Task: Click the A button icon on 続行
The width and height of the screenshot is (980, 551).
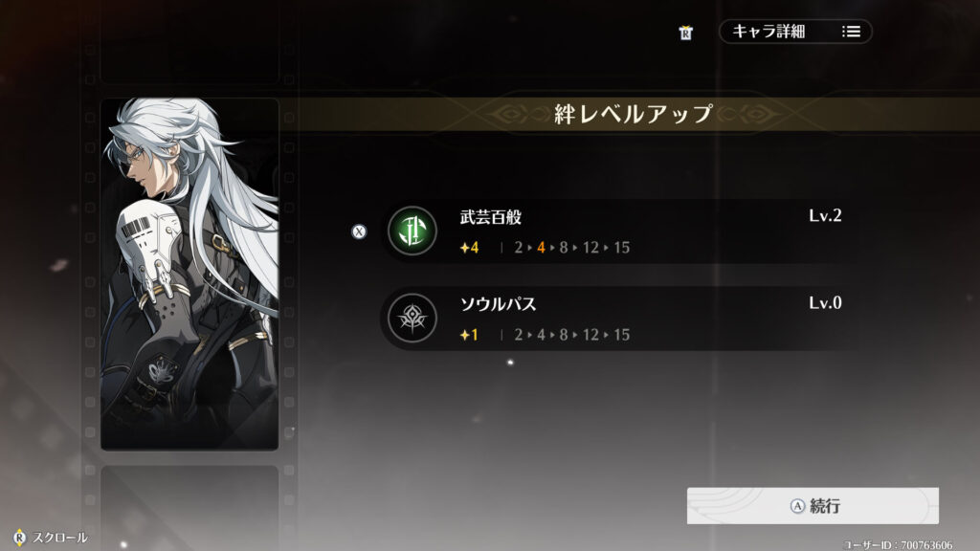Action: coord(797,506)
